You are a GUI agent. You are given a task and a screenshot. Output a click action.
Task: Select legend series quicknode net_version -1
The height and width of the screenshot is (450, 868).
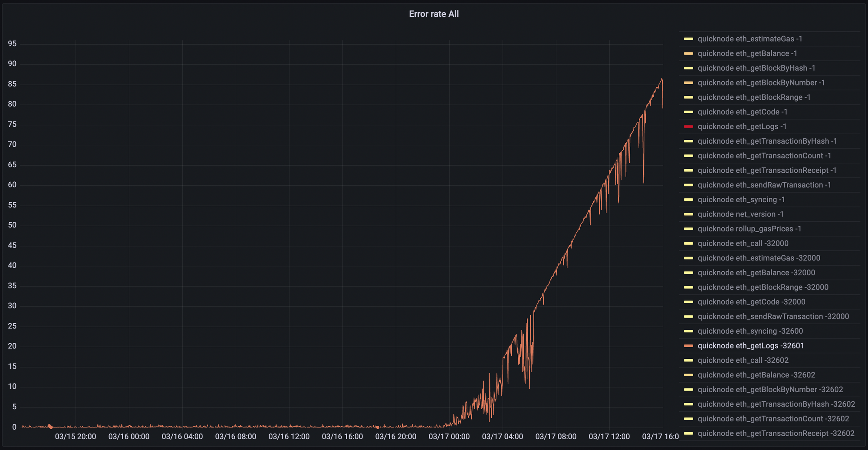pyautogui.click(x=740, y=214)
